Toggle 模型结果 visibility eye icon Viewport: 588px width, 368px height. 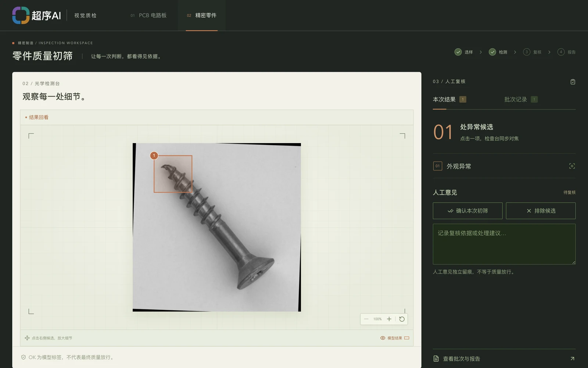point(383,338)
